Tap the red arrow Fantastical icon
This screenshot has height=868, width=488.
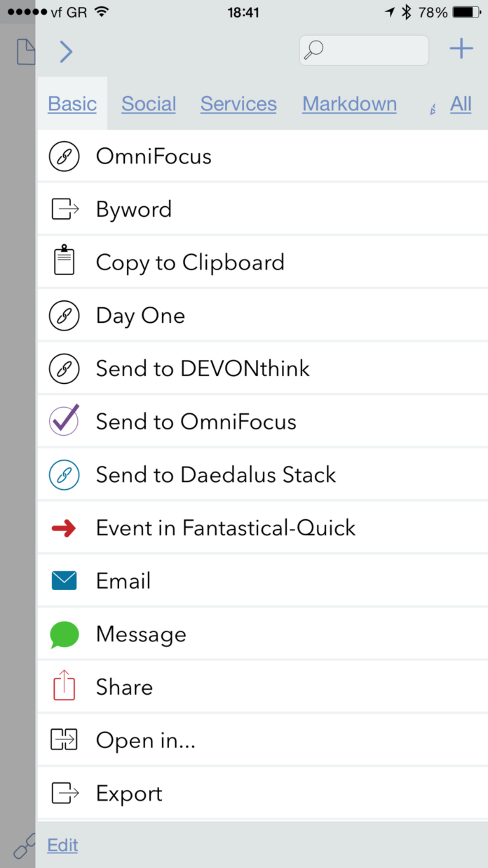pyautogui.click(x=64, y=528)
